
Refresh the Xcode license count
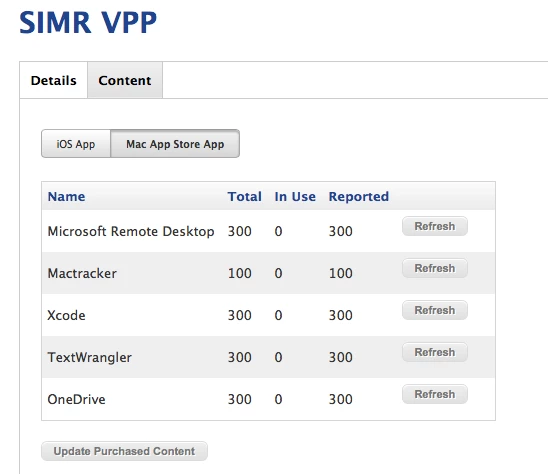point(435,310)
